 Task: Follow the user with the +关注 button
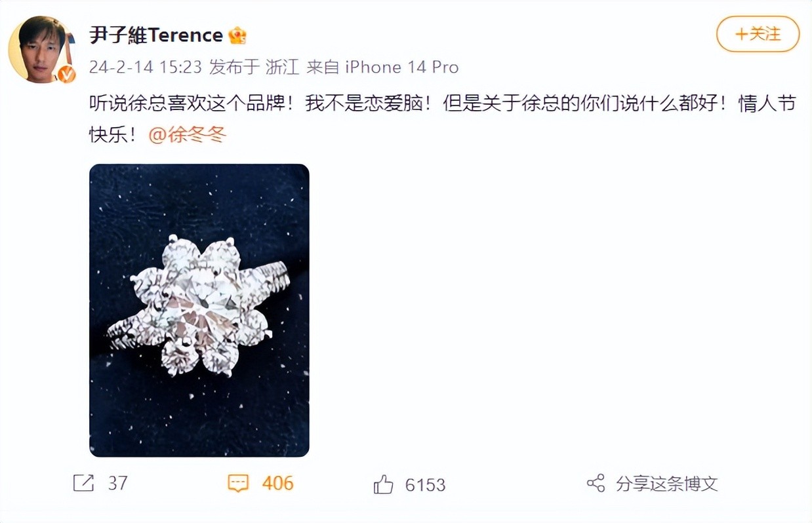pyautogui.click(x=758, y=34)
